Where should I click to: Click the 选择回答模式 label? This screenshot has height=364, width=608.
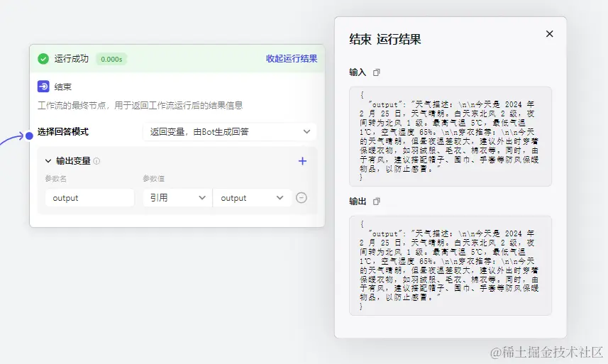63,132
